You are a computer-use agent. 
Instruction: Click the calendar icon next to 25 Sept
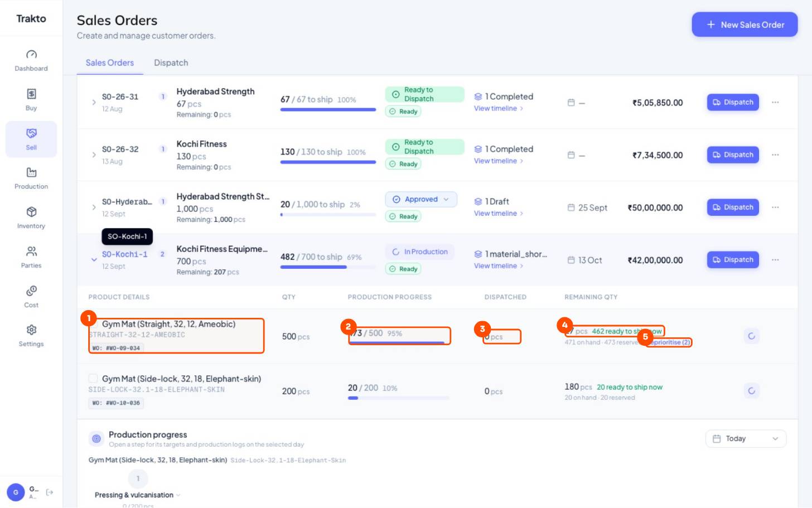[571, 207]
